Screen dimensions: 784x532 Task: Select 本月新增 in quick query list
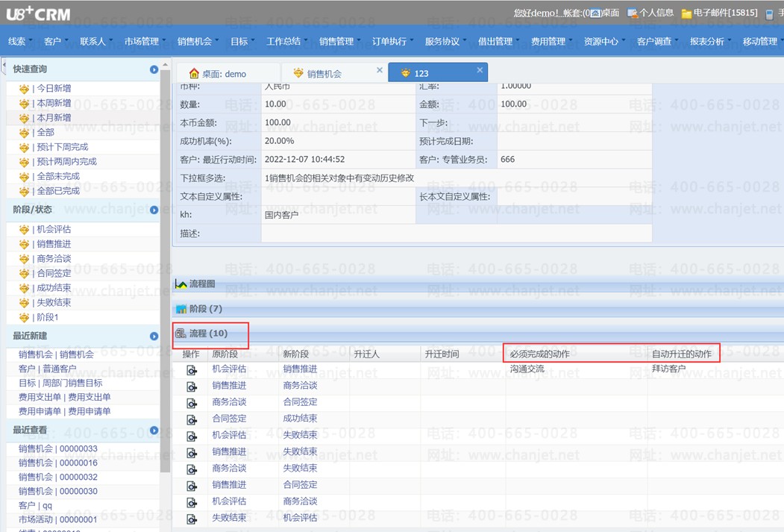54,118
